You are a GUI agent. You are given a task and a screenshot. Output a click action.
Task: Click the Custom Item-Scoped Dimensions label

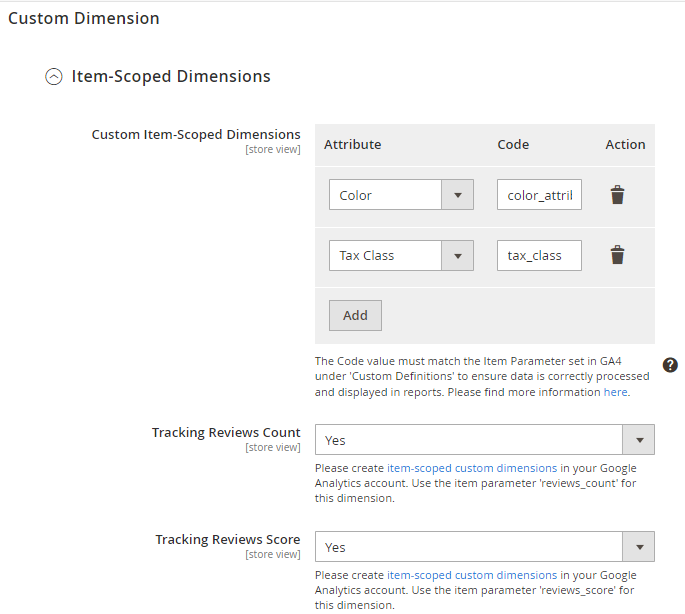[196, 134]
